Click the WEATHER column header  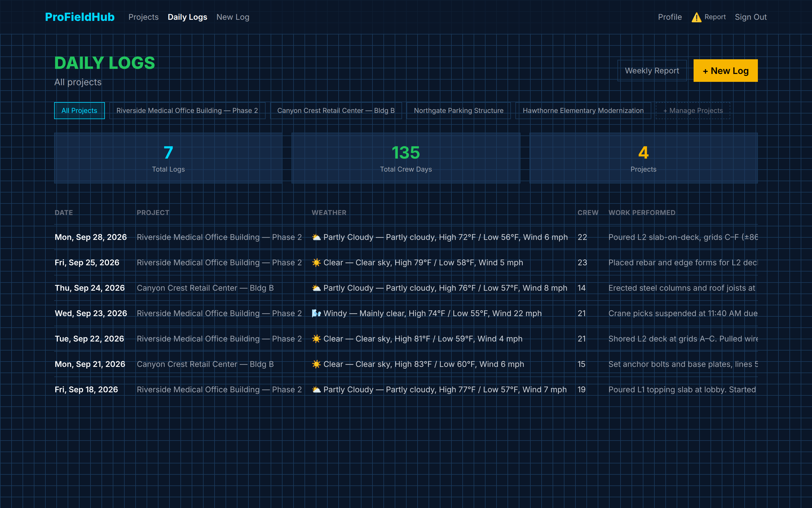tap(329, 213)
